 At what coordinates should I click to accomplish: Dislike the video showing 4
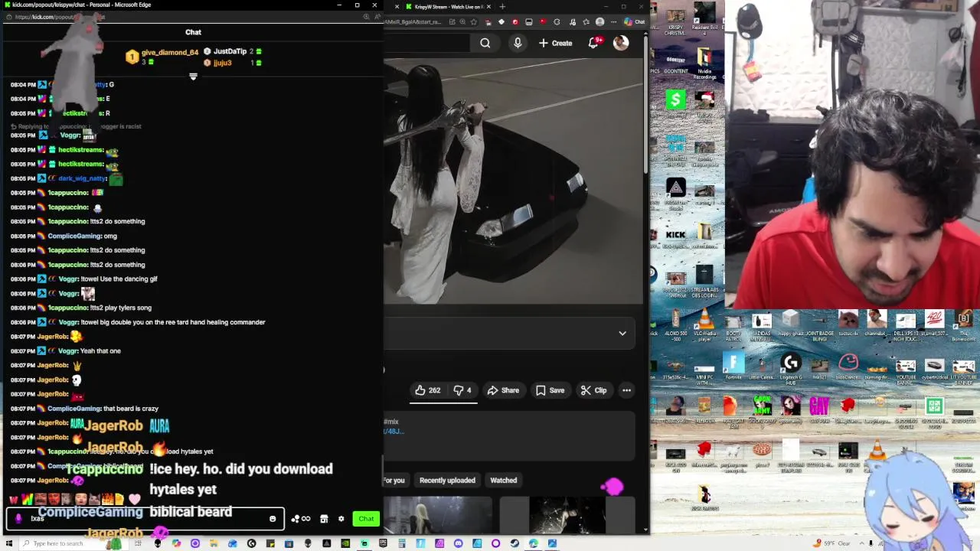(462, 390)
